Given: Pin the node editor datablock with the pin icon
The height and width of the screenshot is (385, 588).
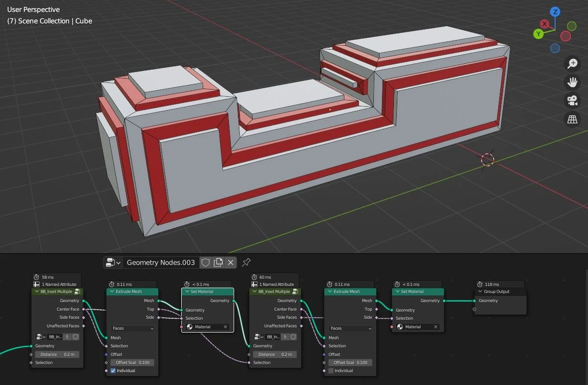Looking at the screenshot, I should pos(246,262).
